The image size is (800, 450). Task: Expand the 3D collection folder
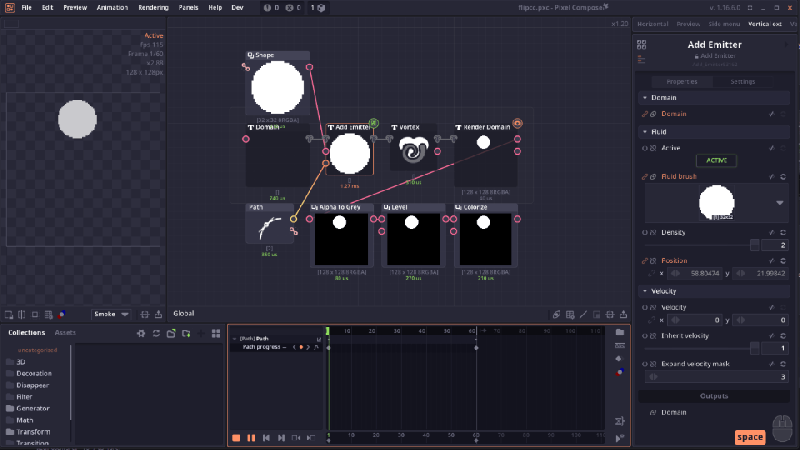coord(20,362)
